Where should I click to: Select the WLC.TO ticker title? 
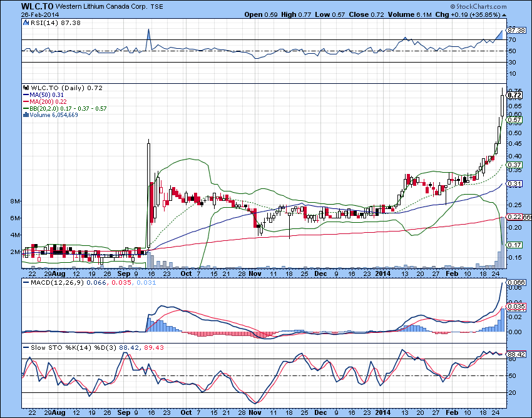click(x=37, y=6)
